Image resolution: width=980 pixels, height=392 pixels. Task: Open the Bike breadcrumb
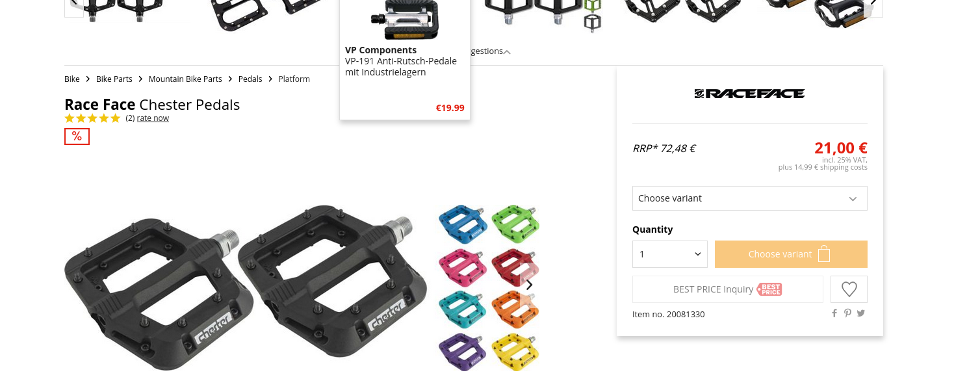(72, 79)
